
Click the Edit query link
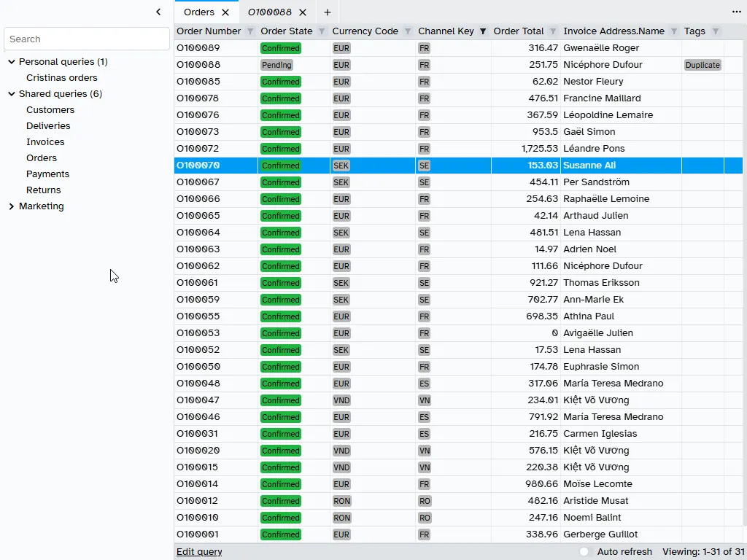point(199,552)
